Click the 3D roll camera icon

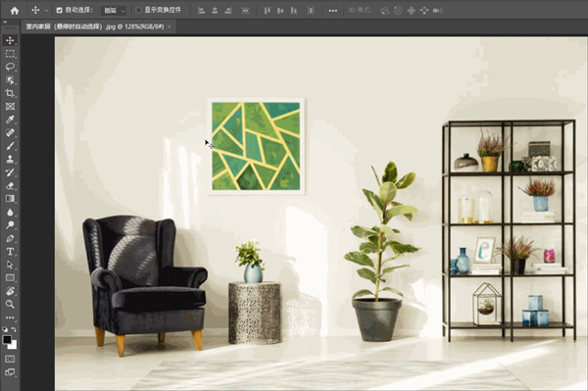click(398, 11)
